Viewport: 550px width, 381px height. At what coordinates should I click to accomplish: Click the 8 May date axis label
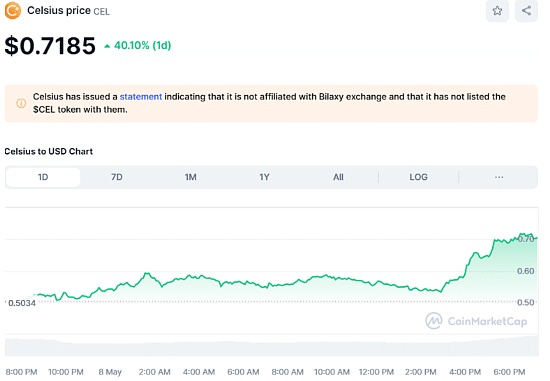pyautogui.click(x=110, y=372)
